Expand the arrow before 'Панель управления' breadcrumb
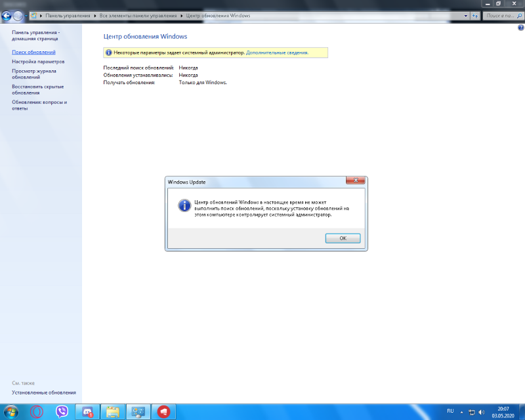 point(41,16)
